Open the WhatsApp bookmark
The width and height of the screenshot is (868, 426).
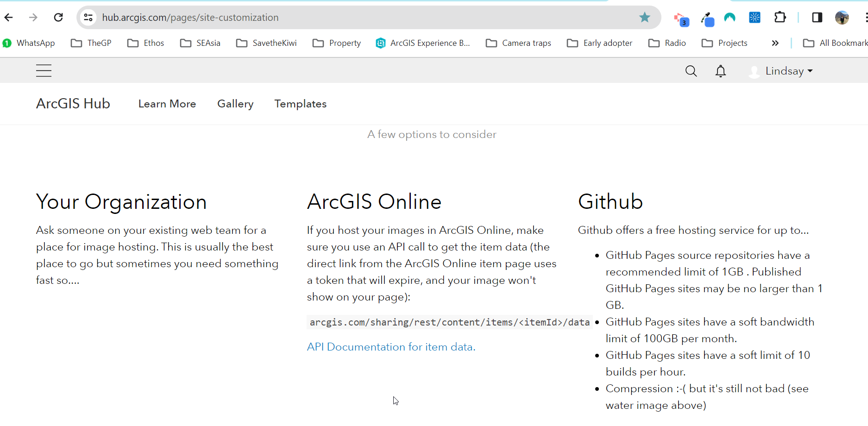29,43
